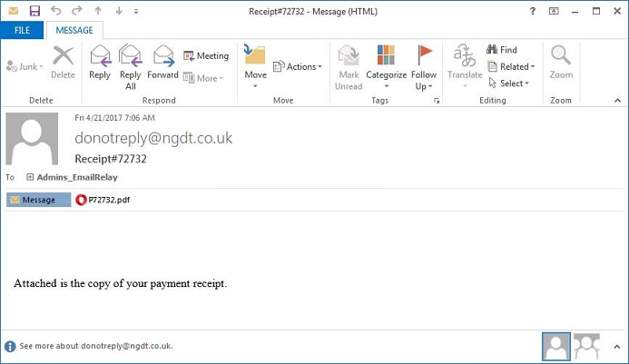The height and width of the screenshot is (364, 629).
Task: Open the Select dropdown
Action: point(508,84)
